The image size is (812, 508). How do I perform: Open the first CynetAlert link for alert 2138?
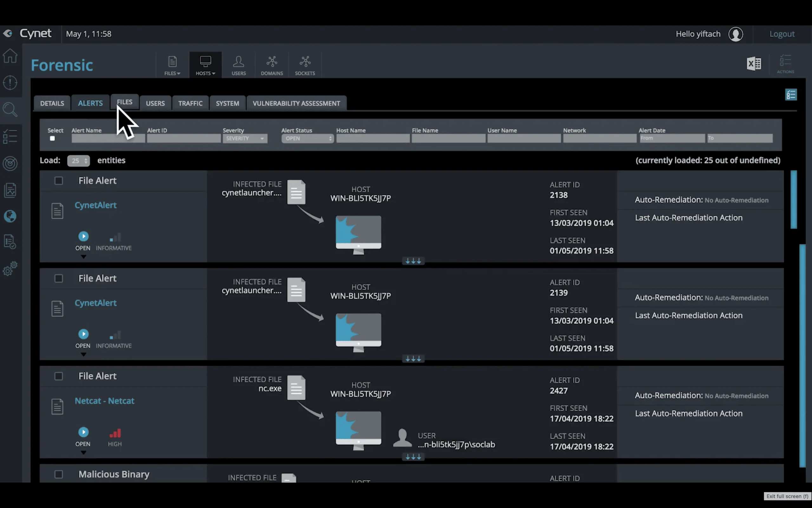click(x=95, y=205)
